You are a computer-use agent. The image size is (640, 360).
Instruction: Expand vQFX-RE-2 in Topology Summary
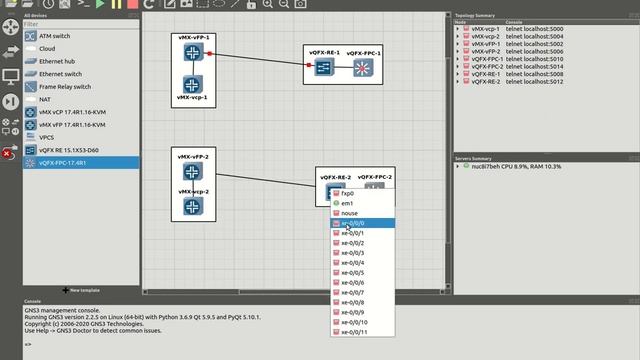pyautogui.click(x=458, y=82)
